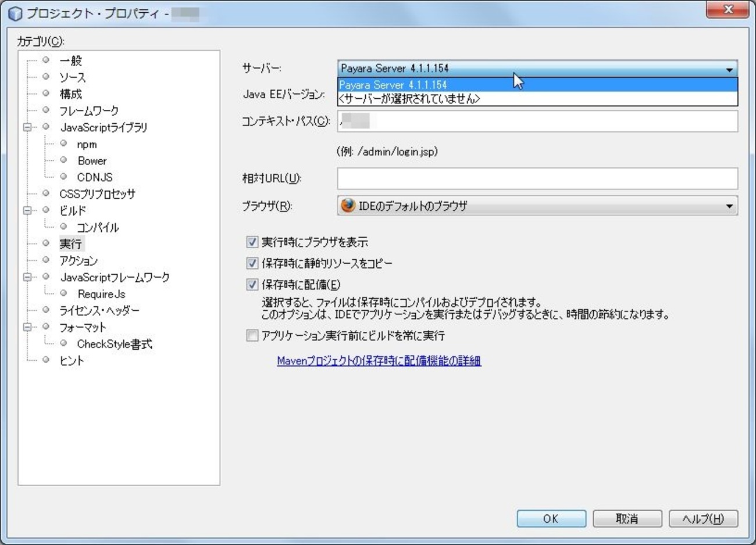The height and width of the screenshot is (545, 756).
Task: Select the アクション category
Action: pyautogui.click(x=78, y=260)
